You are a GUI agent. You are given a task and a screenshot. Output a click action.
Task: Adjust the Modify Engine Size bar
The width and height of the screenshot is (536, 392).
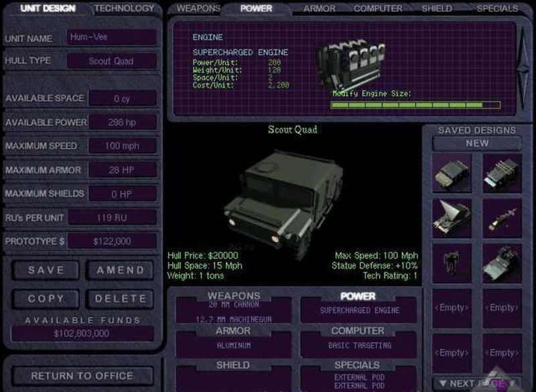click(415, 105)
